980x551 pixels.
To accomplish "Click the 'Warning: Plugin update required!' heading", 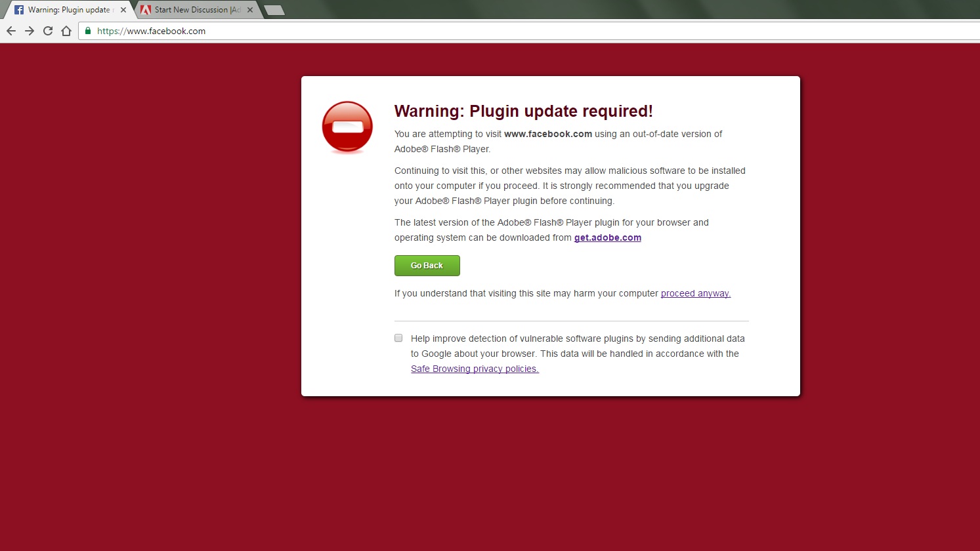I will tap(524, 111).
